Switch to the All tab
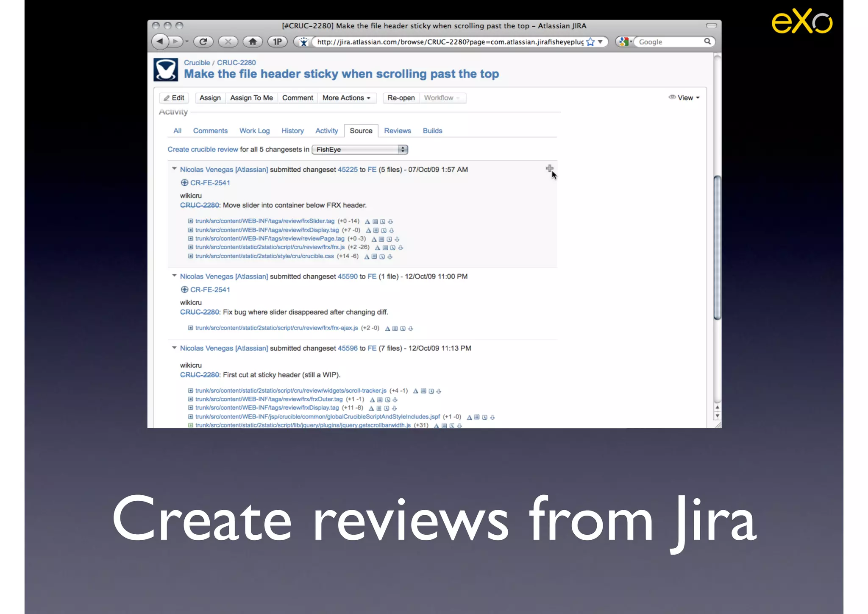Screen dimensions: 868x614 click(x=178, y=131)
